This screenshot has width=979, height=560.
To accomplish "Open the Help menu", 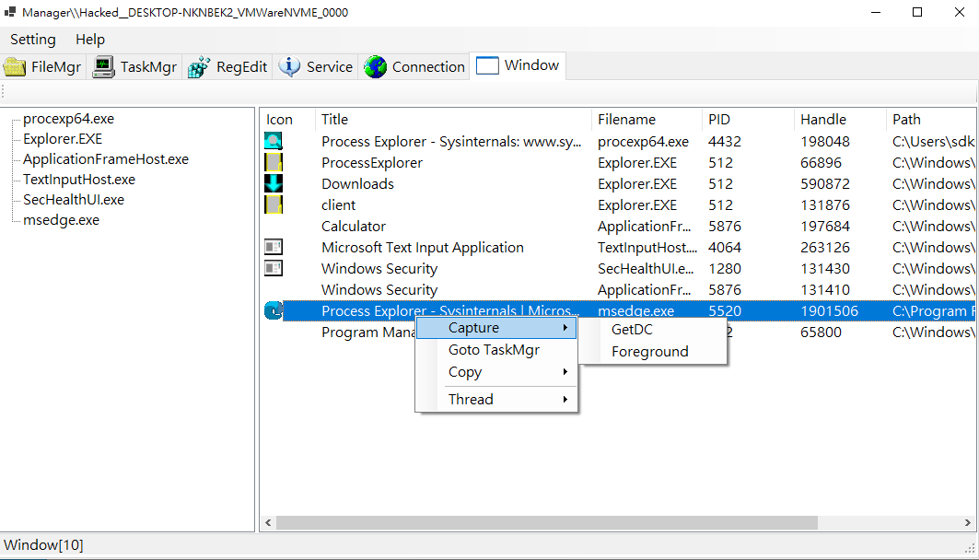I will point(90,40).
